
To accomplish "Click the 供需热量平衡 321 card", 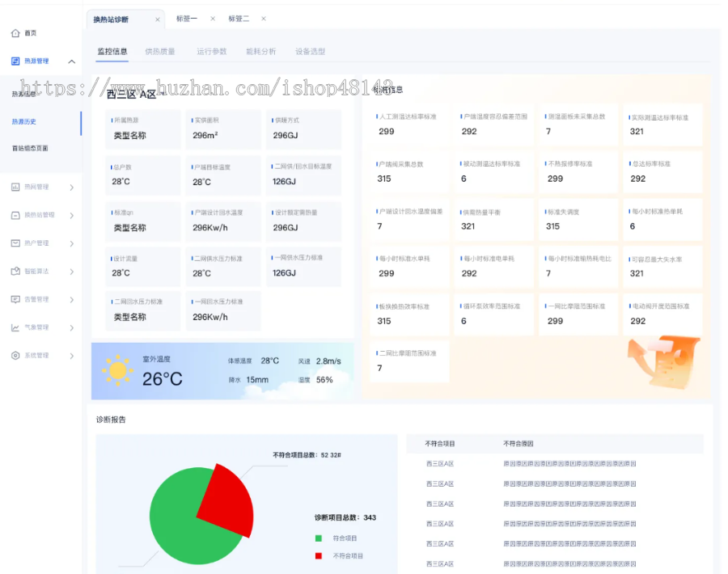I will pos(494,219).
